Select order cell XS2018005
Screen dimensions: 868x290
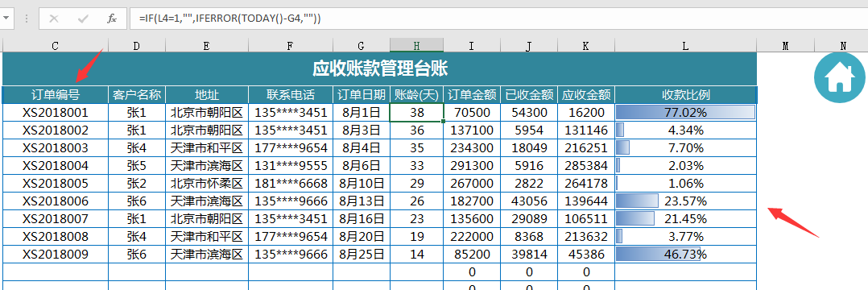pos(56,183)
